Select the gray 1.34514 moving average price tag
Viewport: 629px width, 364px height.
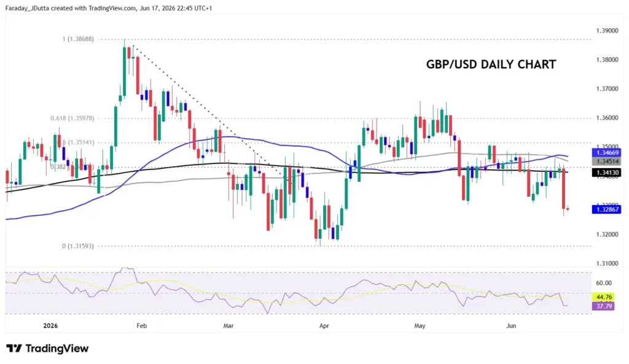606,161
